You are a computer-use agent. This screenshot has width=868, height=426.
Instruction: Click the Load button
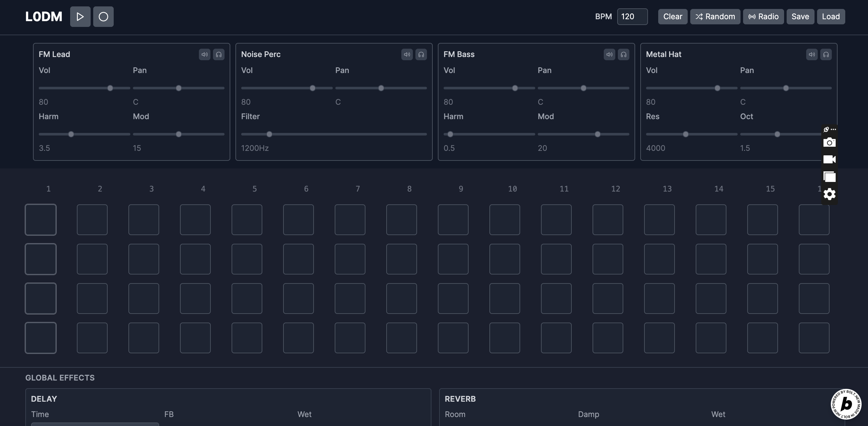[x=831, y=17]
